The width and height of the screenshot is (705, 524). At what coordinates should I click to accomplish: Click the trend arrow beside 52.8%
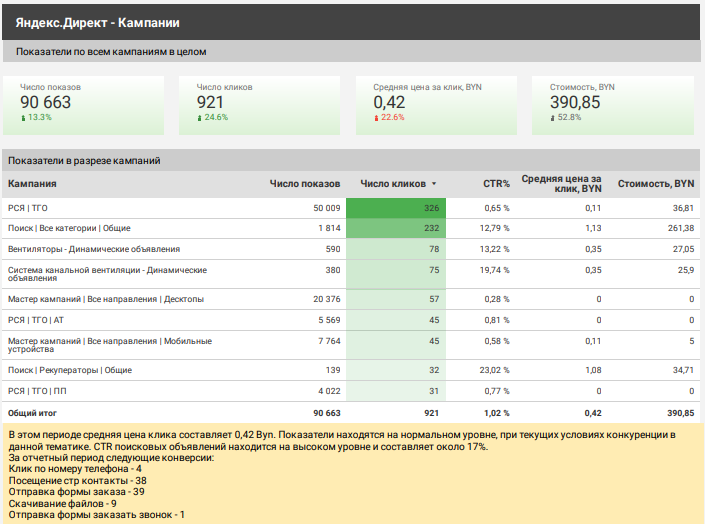click(552, 118)
